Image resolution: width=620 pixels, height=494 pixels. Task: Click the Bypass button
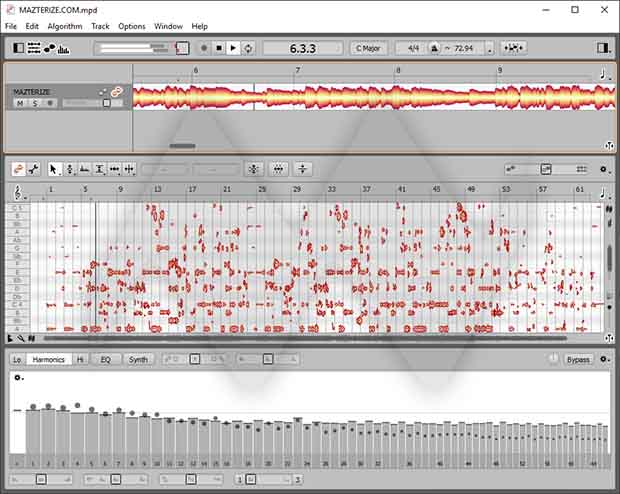(578, 360)
